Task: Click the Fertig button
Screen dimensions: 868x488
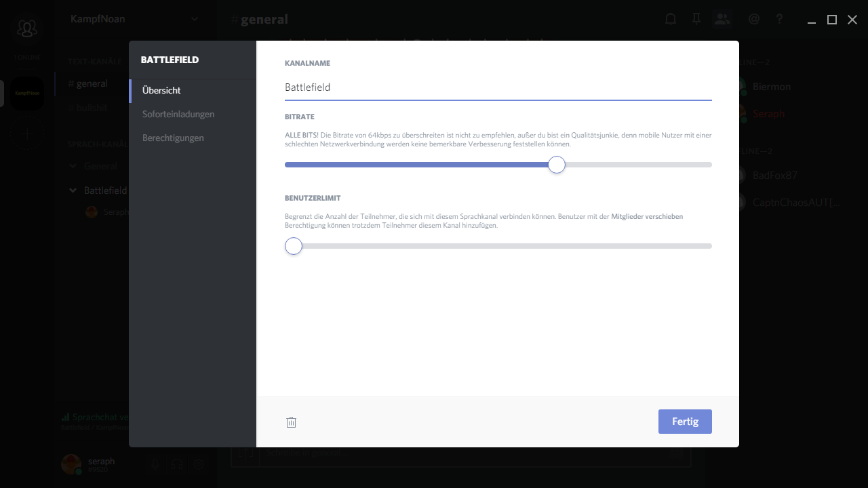Action: pos(685,422)
